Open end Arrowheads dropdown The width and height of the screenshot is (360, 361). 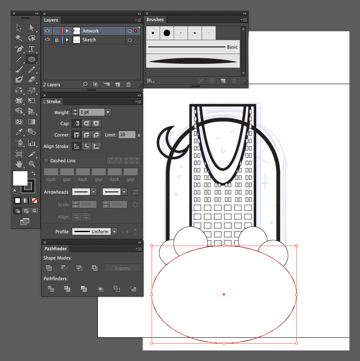pos(124,192)
